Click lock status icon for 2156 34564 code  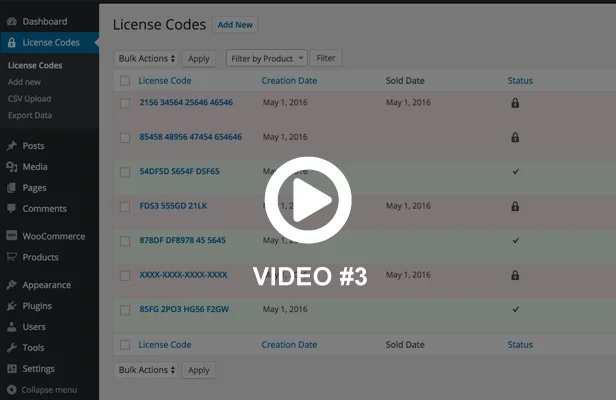pos(515,103)
